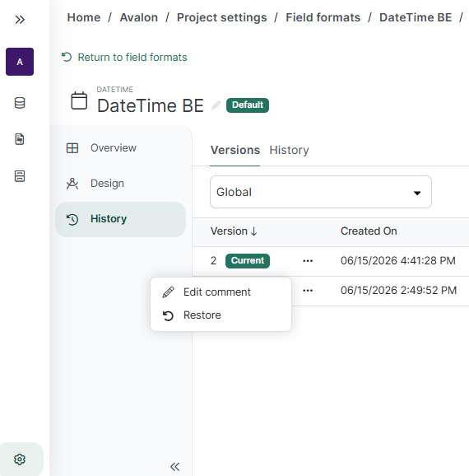This screenshot has height=476, width=469.
Task: Expand the main sidebar with double-chevron icon
Action: pyautogui.click(x=20, y=20)
